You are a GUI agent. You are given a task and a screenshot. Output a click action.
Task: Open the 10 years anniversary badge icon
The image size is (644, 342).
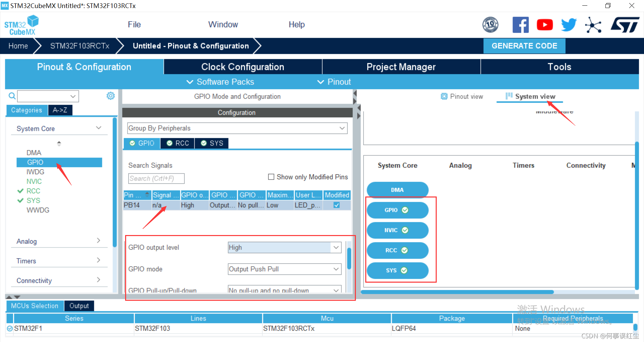[x=490, y=25]
